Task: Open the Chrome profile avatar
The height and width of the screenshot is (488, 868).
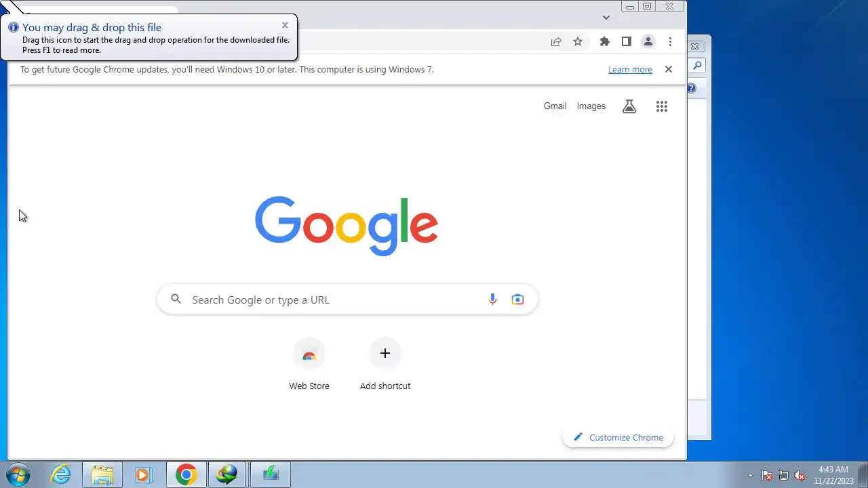Action: tap(648, 41)
